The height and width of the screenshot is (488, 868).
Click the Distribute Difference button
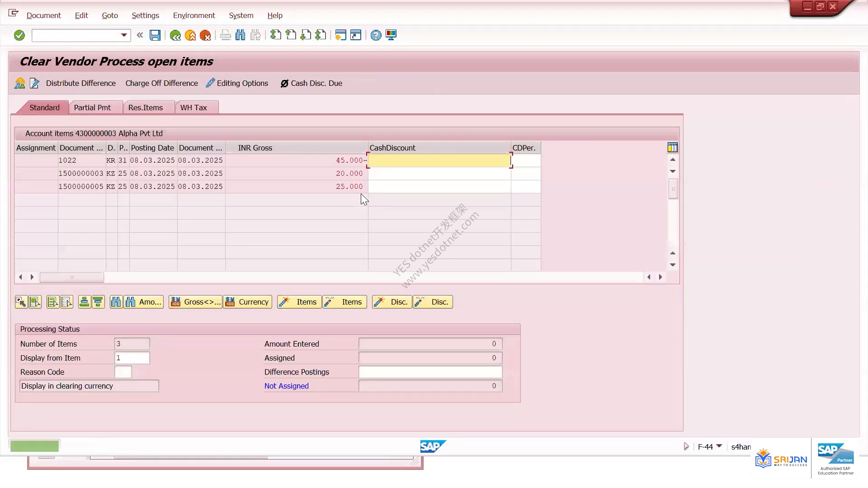pyautogui.click(x=80, y=83)
